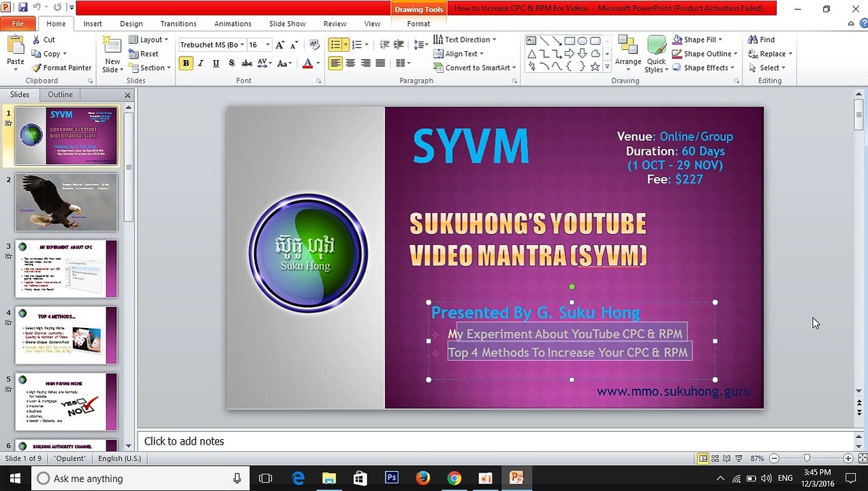Screen dimensions: 868x491
Task: Open the font size dropdown
Action: (267, 44)
